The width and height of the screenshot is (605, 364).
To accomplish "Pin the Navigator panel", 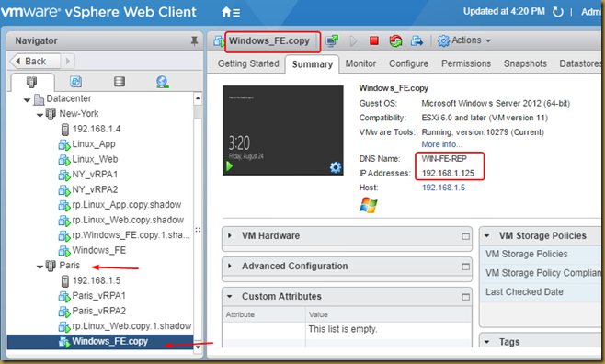I will point(195,40).
